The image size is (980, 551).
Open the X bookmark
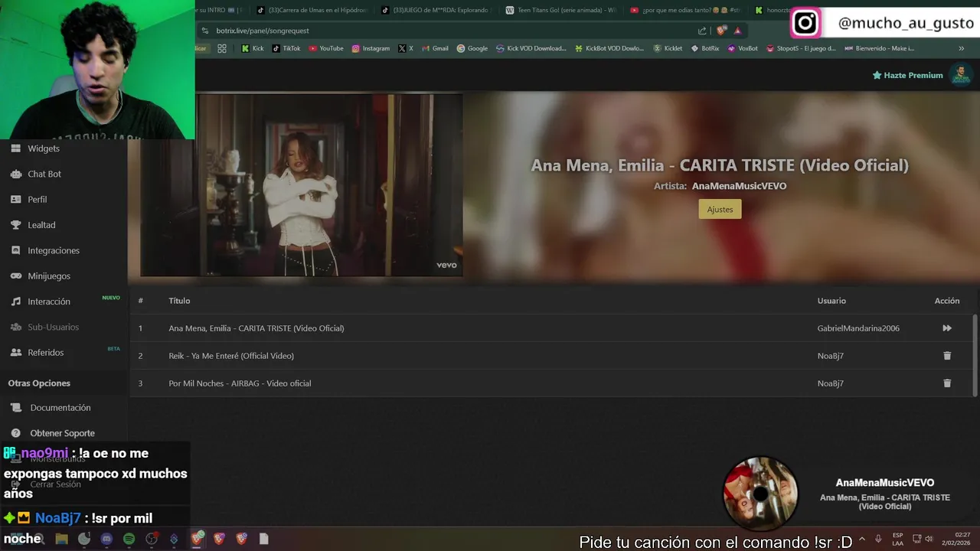406,48
